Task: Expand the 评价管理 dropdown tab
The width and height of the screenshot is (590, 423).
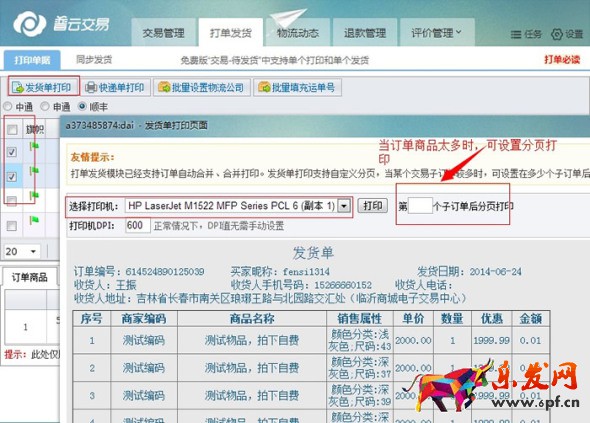Action: pos(436,33)
